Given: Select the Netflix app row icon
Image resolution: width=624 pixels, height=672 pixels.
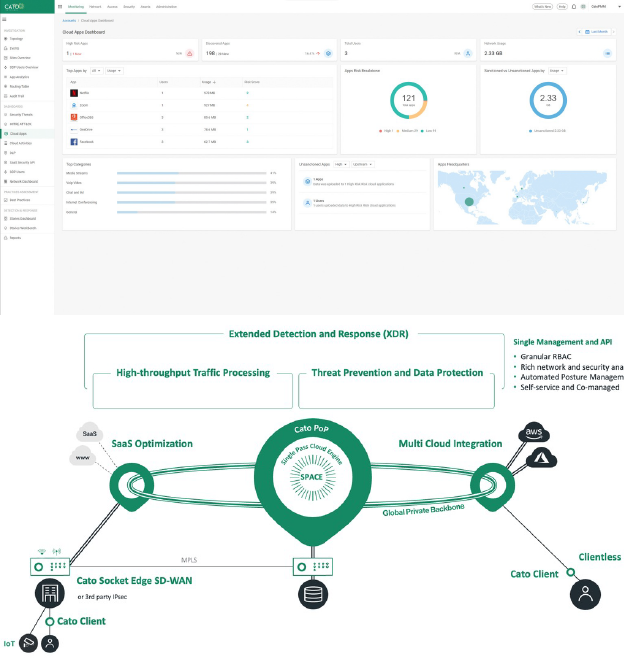Looking at the screenshot, I should pyautogui.click(x=74, y=93).
